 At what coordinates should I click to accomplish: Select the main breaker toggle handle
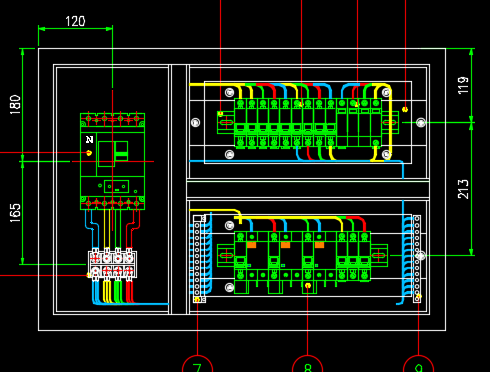121,151
